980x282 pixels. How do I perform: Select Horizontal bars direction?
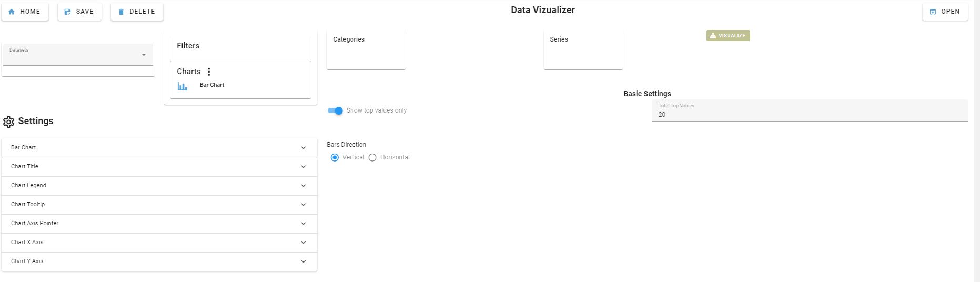click(372, 157)
